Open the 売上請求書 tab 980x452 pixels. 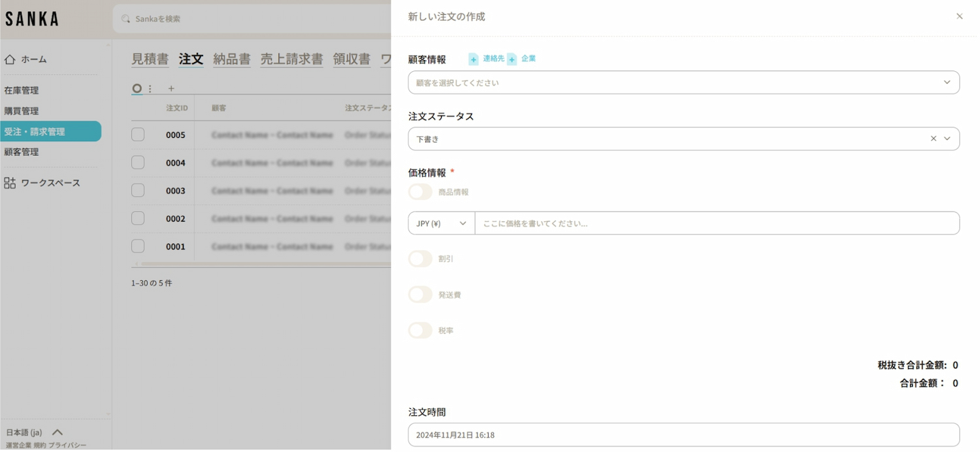tap(291, 59)
